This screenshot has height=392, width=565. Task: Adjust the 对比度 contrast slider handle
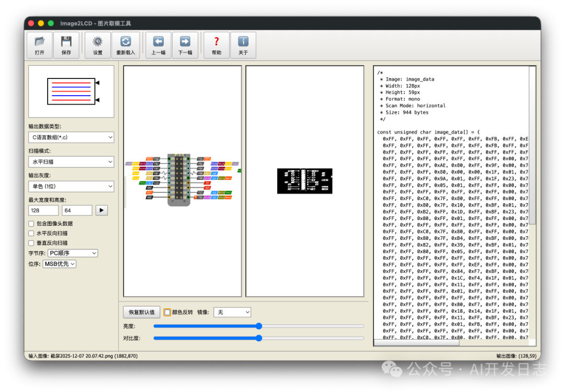(259, 338)
